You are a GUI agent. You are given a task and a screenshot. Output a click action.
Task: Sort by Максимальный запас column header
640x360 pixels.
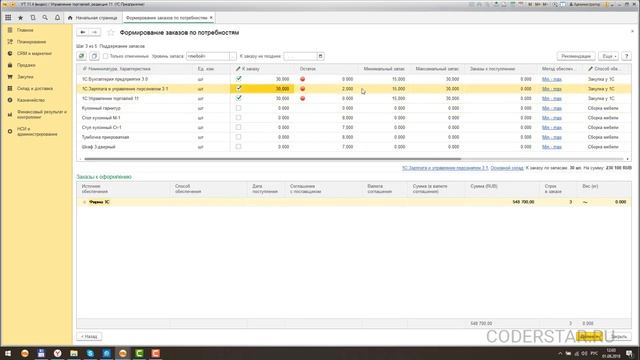pyautogui.click(x=437, y=69)
